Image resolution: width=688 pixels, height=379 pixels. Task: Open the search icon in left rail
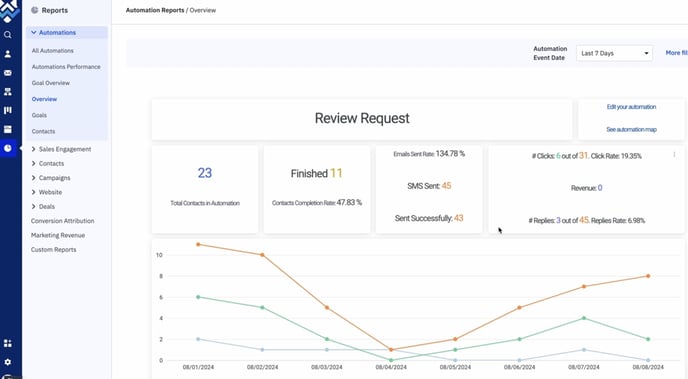(x=7, y=35)
